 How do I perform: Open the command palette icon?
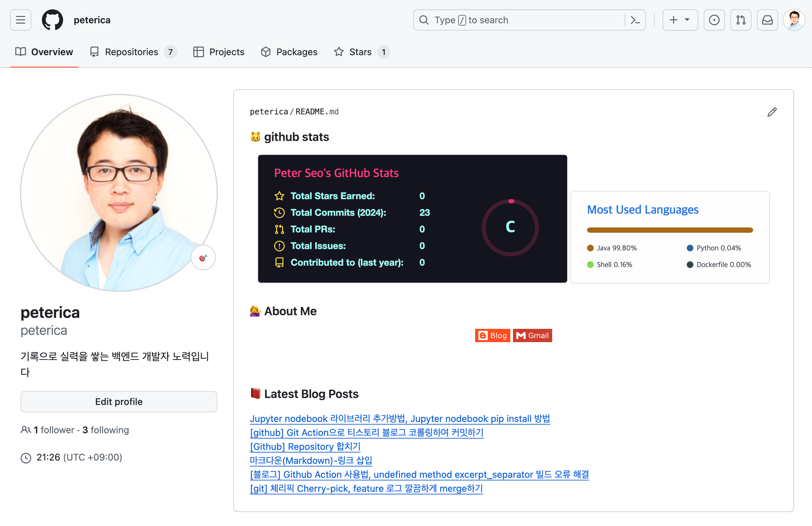click(635, 20)
